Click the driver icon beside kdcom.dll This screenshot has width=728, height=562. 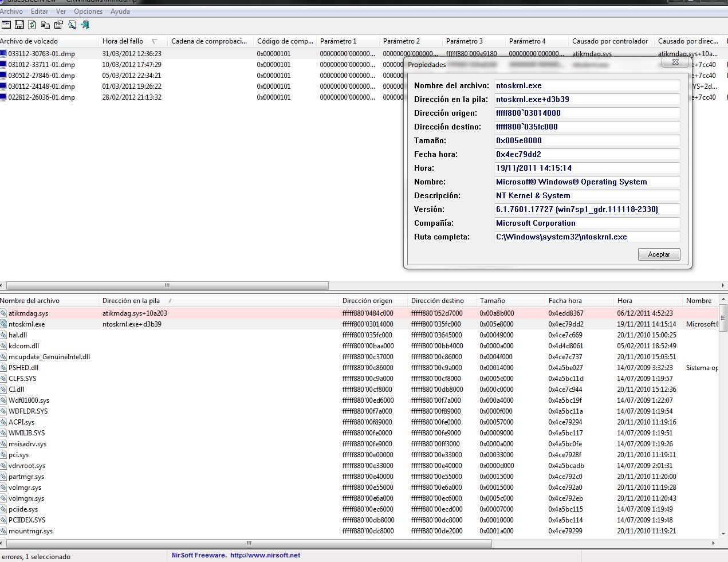(x=3, y=346)
